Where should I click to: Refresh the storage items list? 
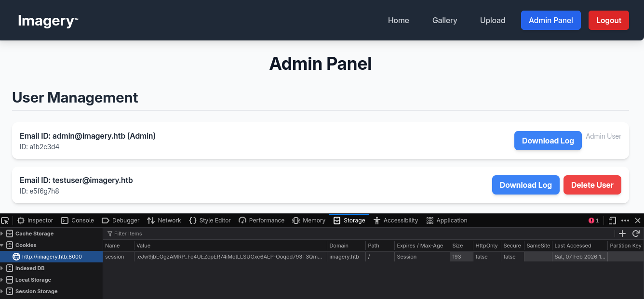[635, 234]
